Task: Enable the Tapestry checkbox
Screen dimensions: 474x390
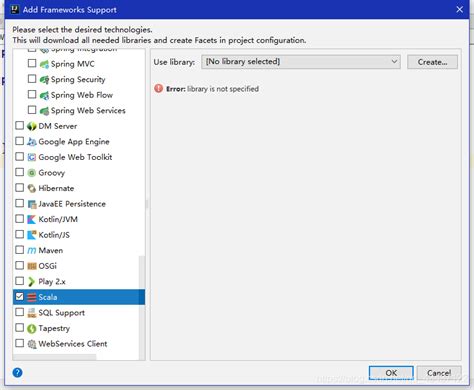Action: coord(20,327)
